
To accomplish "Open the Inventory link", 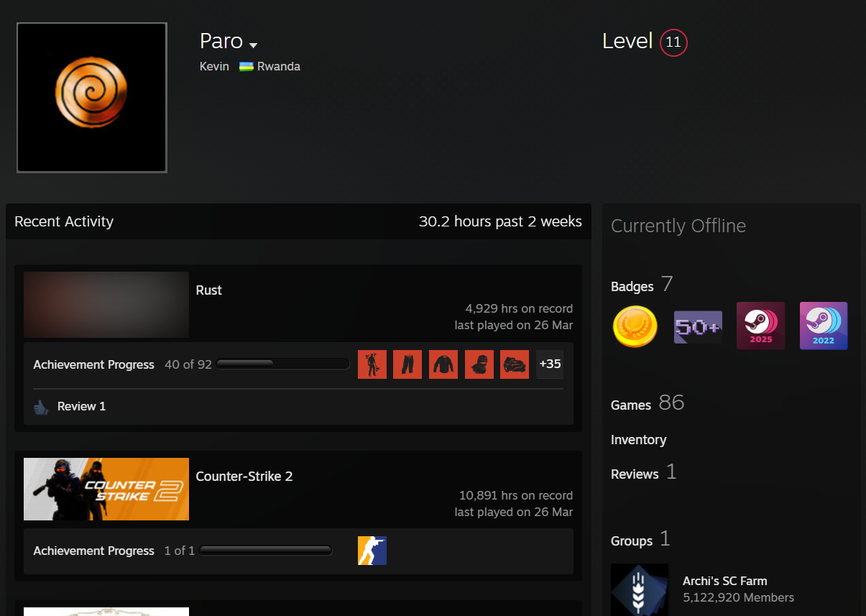I will [638, 440].
